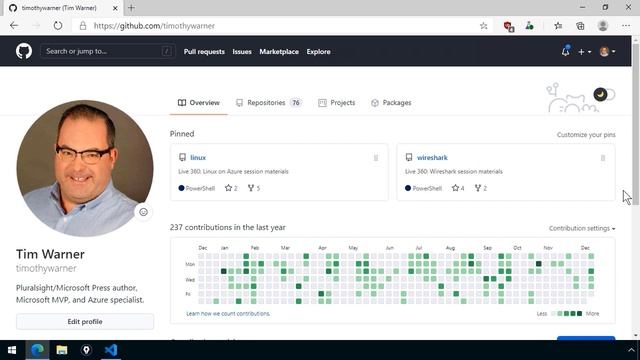Switch to the Repositories tab

269,103
